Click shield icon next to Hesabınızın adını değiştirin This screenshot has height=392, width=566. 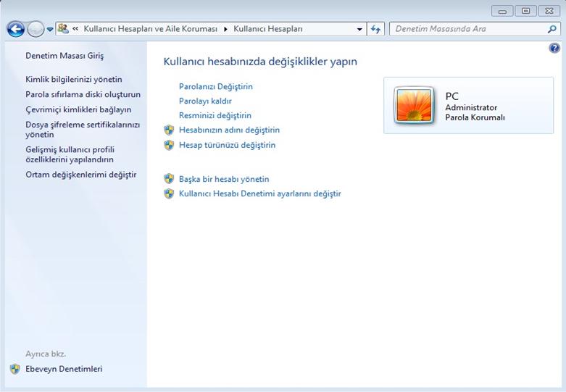click(x=169, y=130)
